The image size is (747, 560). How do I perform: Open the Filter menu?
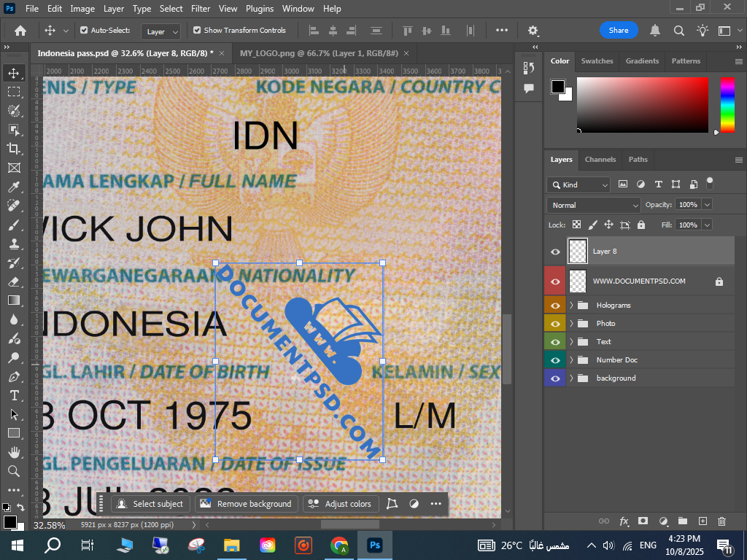coord(201,9)
